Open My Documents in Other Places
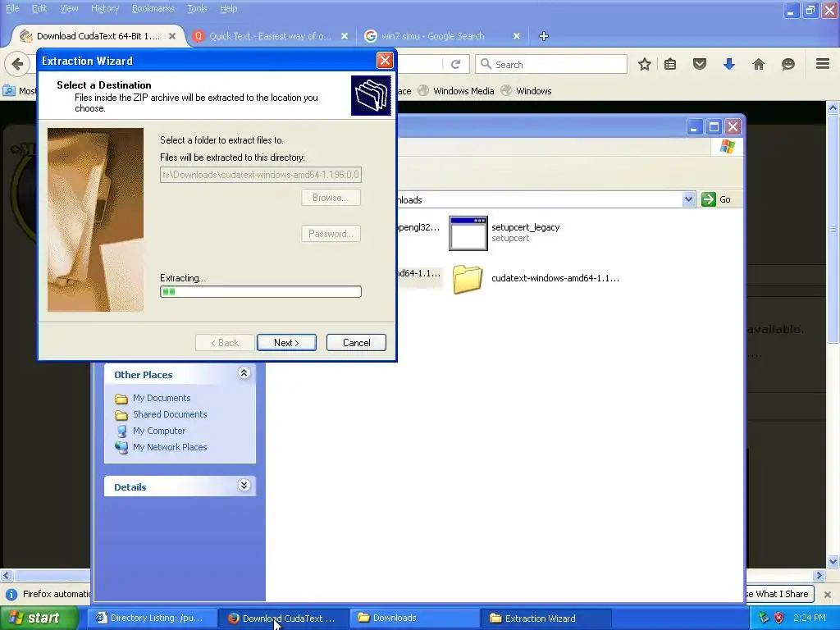The width and height of the screenshot is (840, 630). click(x=162, y=398)
